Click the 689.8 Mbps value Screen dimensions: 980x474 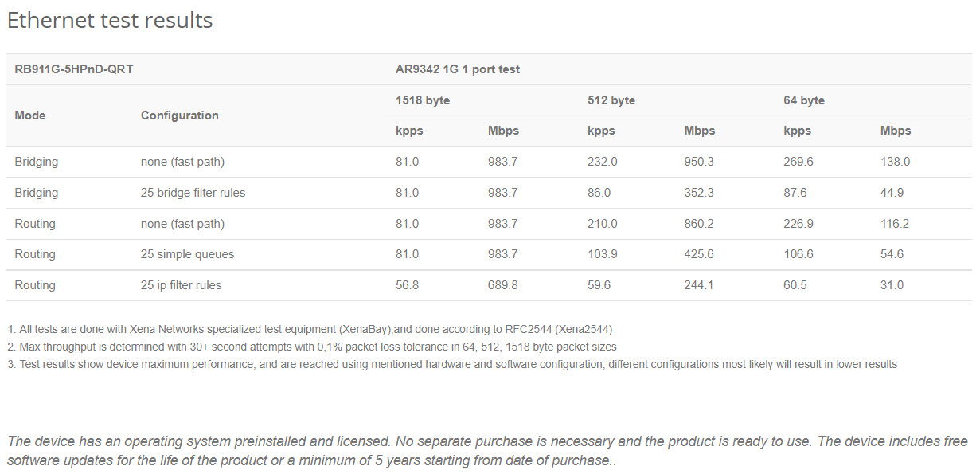pyautogui.click(x=502, y=285)
